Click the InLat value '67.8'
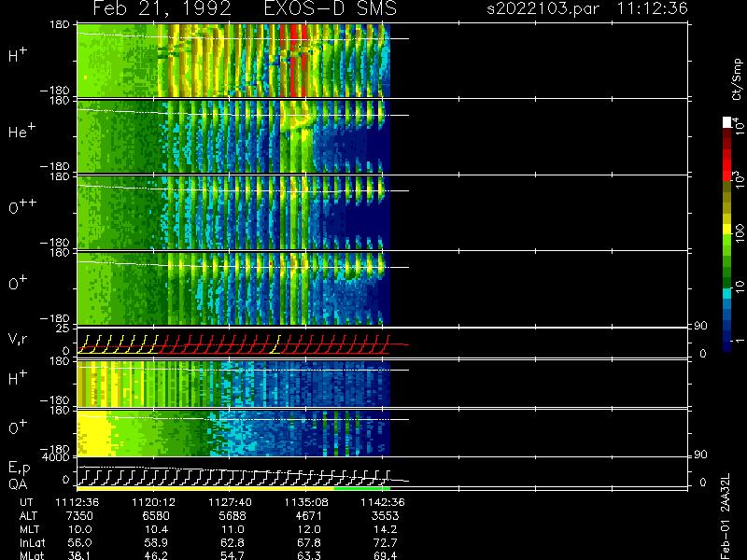The width and height of the screenshot is (747, 560). pos(309,542)
